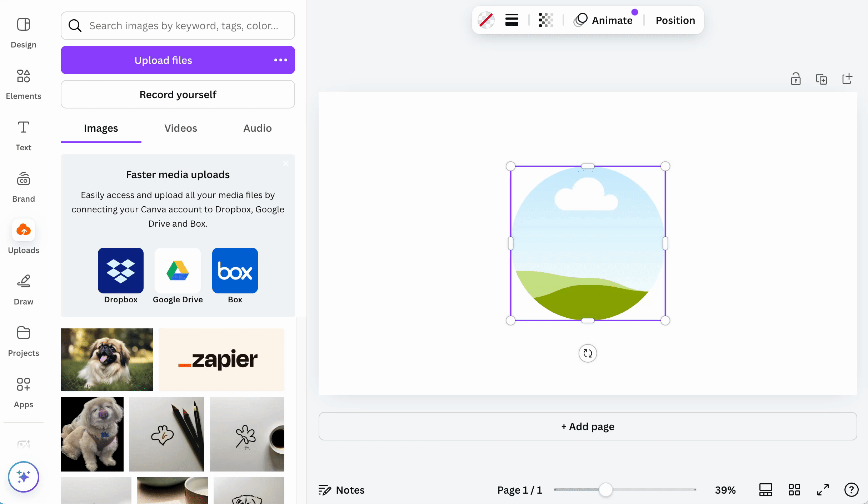
Task: Click the zoom slider handle
Action: (x=605, y=490)
